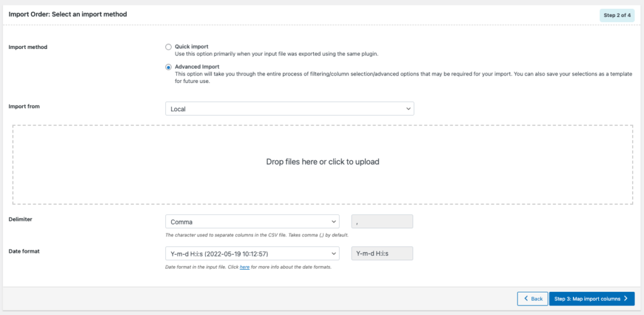644x315 pixels.
Task: Click the left chevron icon on Back button
Action: 526,299
